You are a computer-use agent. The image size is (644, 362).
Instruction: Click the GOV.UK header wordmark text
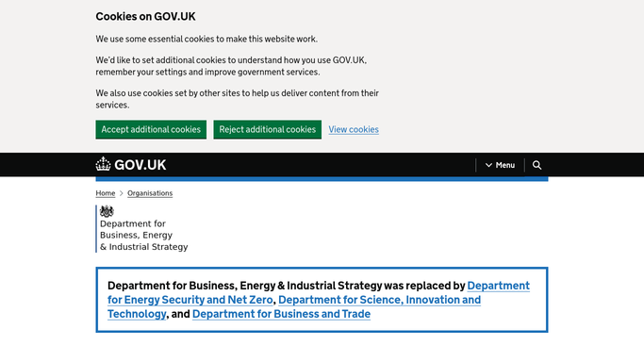[140, 165]
